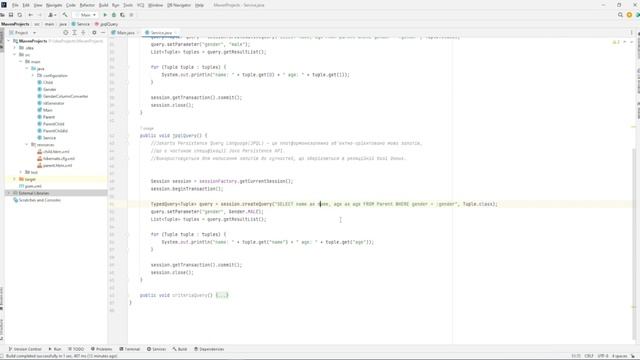Select Scratches and Consoles node
Image resolution: width=640 pixels, height=360 pixels.
37,200
